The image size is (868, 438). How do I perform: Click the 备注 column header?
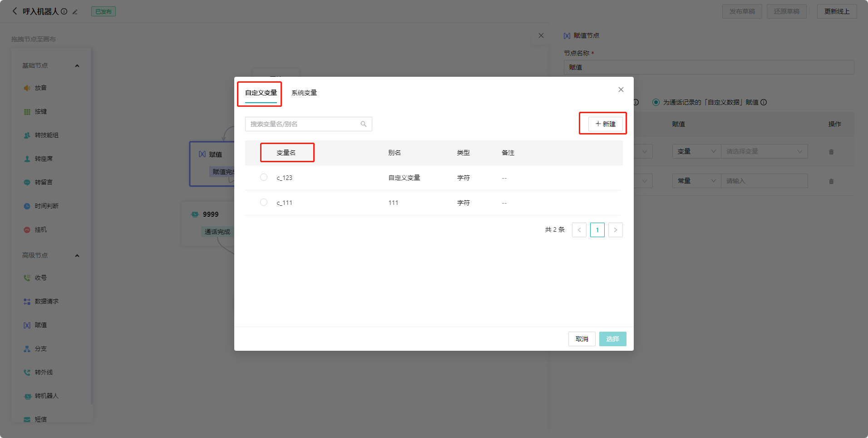coord(508,153)
